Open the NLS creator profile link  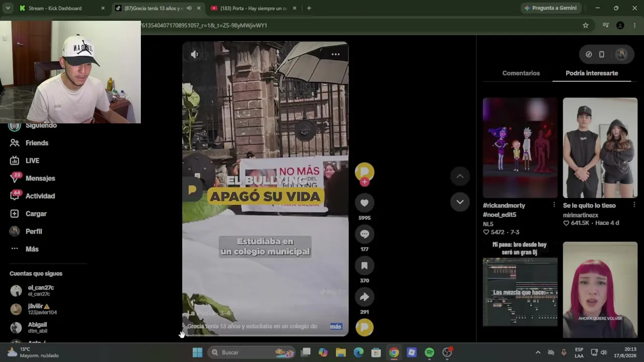488,224
